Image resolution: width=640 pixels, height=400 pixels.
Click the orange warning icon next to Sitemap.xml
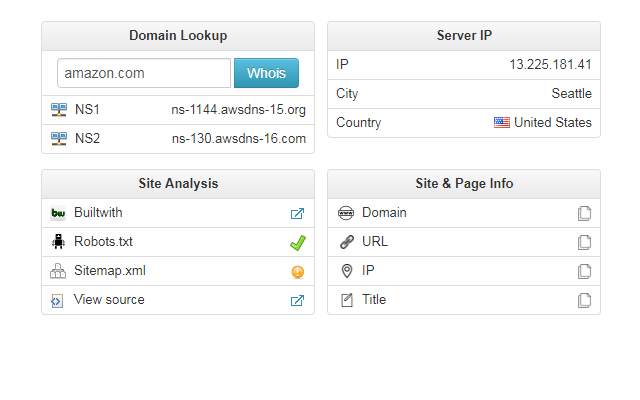[x=298, y=272]
